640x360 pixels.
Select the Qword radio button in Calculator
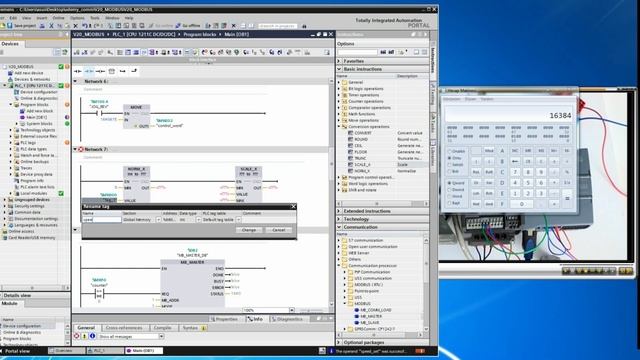coord(450,183)
